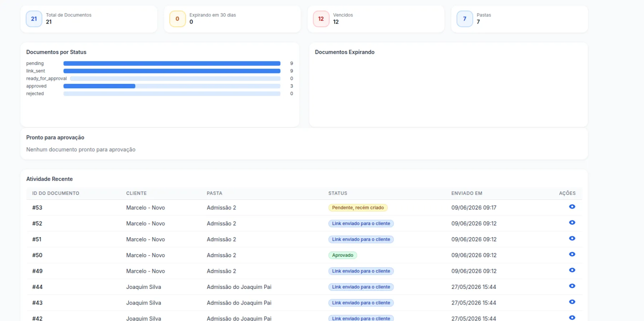Click the Total de Documentos 21 badge

click(34, 19)
